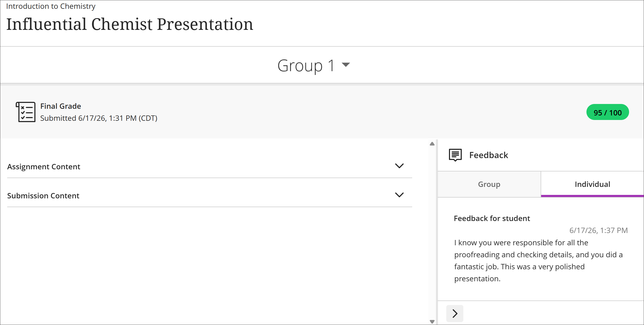Click the 6/17/26, 1:37 PM timestamp

tap(598, 230)
